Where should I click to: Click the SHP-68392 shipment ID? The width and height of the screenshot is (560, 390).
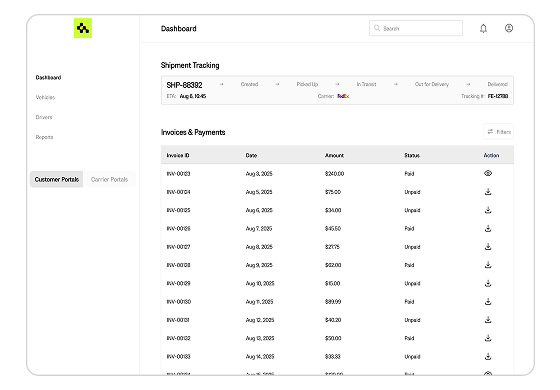click(x=184, y=85)
